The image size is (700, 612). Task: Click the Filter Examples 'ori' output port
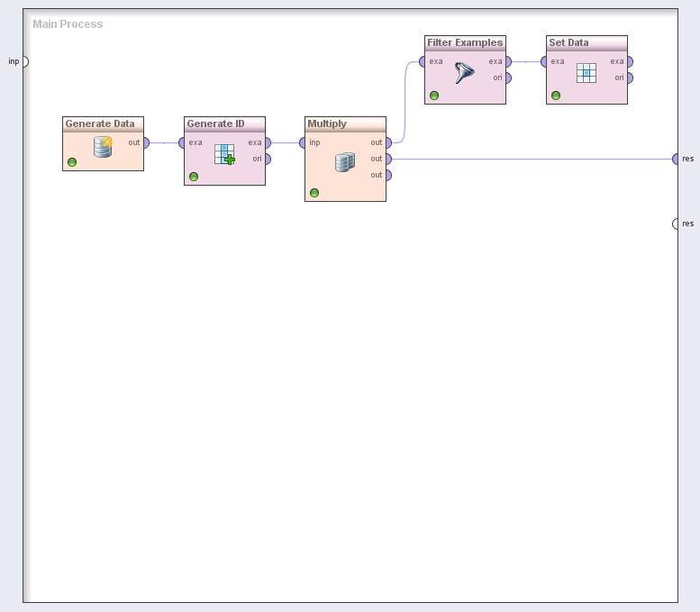point(508,78)
